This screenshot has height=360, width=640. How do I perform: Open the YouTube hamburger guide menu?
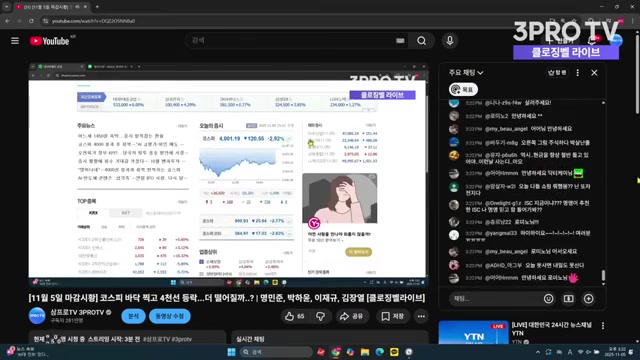click(15, 41)
